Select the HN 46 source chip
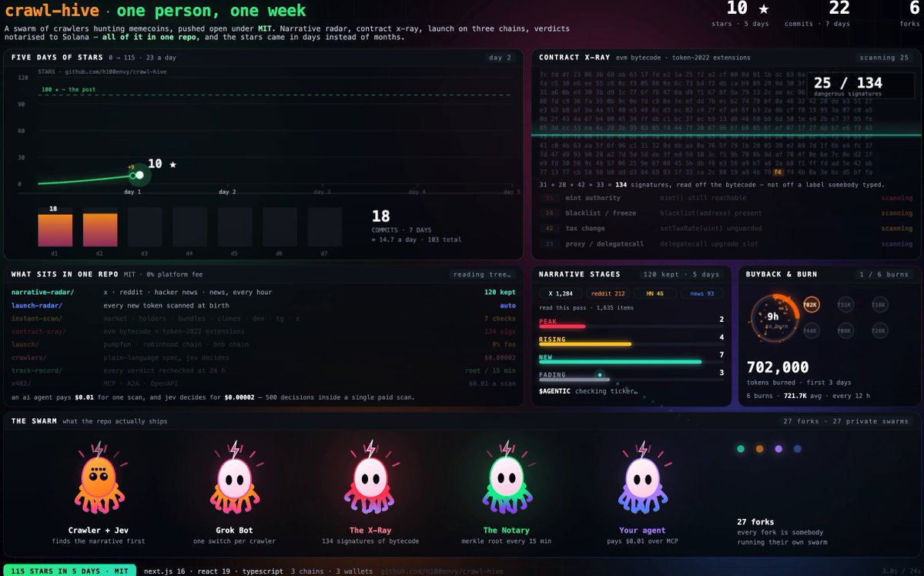The height and width of the screenshot is (576, 924). pyautogui.click(x=654, y=293)
